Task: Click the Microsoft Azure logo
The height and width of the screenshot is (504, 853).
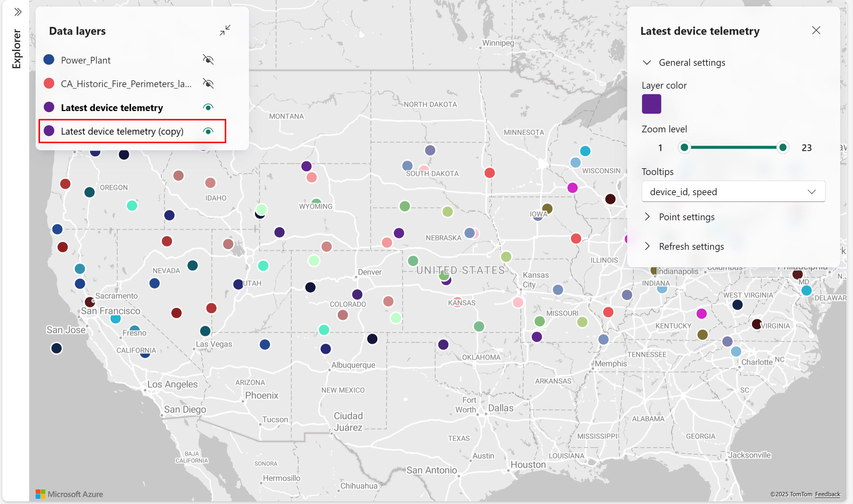Action: (70, 494)
